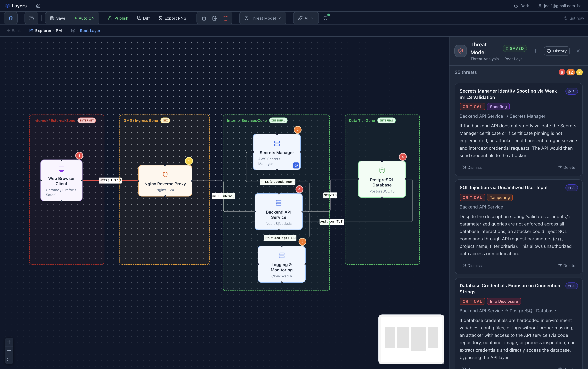Dismiss the Secrets Manager Identity Spoofing threat
Image resolution: width=588 pixels, height=369 pixels.
click(472, 167)
